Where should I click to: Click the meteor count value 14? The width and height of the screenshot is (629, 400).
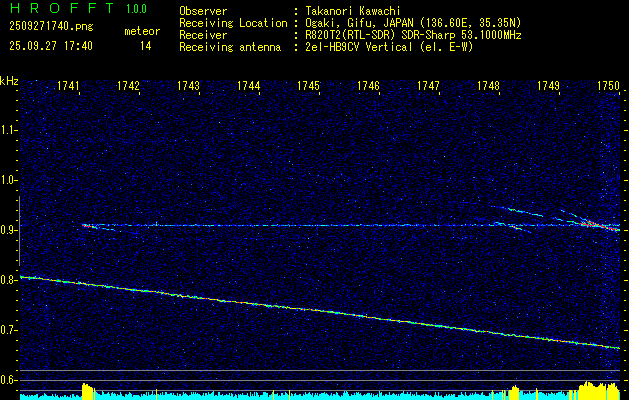pos(146,46)
